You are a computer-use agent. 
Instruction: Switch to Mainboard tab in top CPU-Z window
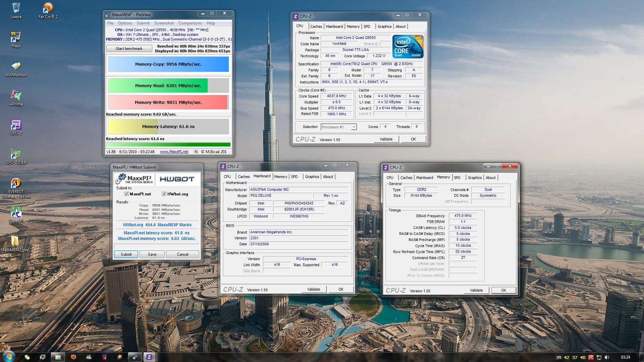334,27
